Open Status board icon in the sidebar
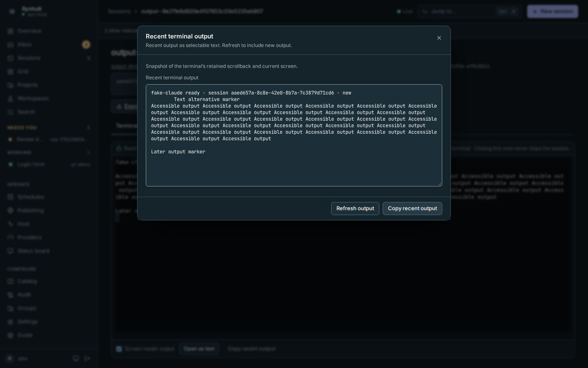Image resolution: width=588 pixels, height=368 pixels. (x=11, y=251)
